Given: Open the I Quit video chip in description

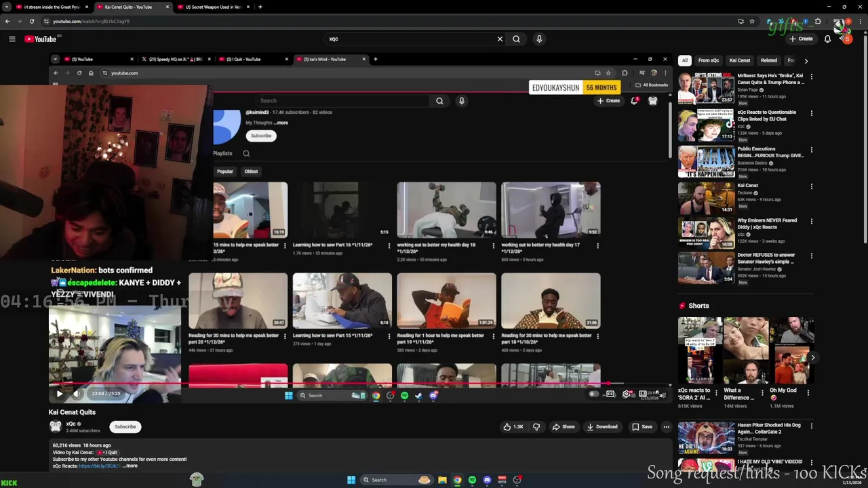Looking at the screenshot, I should tap(108, 452).
